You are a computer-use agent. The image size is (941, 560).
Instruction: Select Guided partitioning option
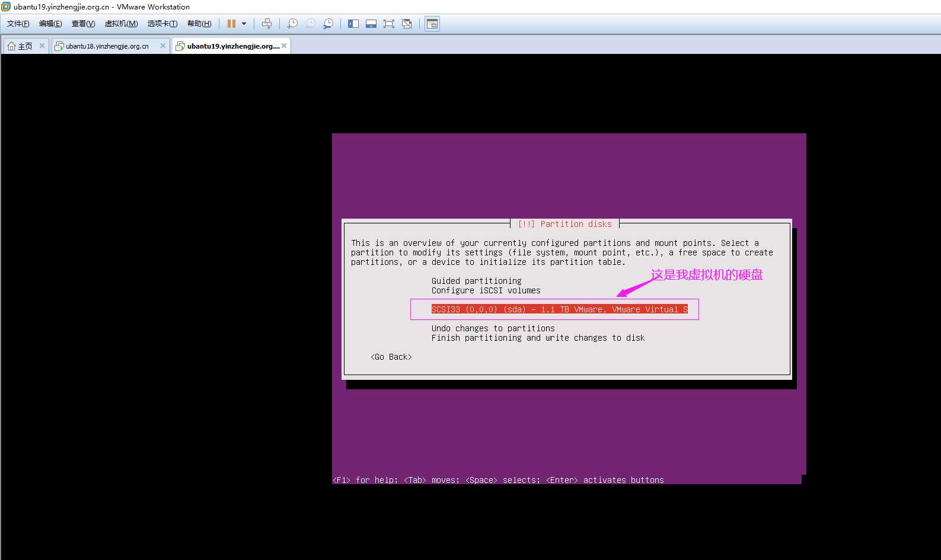(x=477, y=281)
